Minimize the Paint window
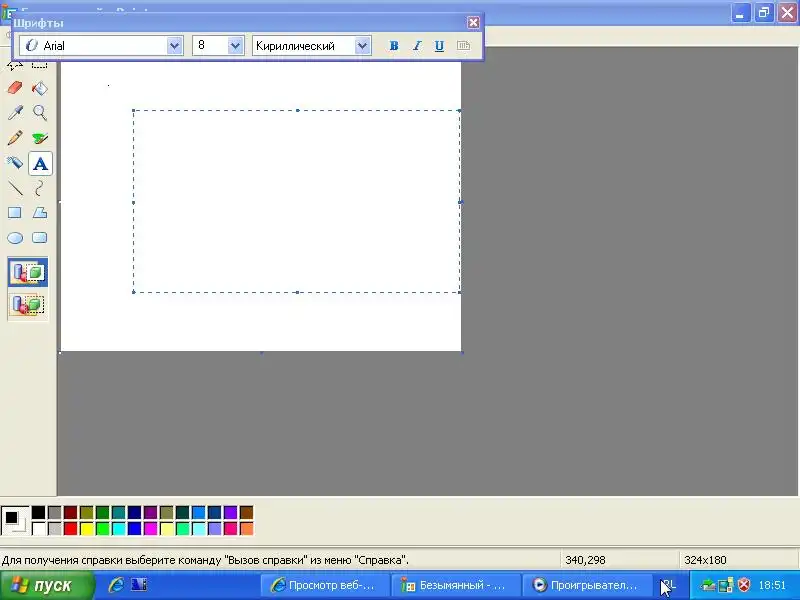 (740, 13)
